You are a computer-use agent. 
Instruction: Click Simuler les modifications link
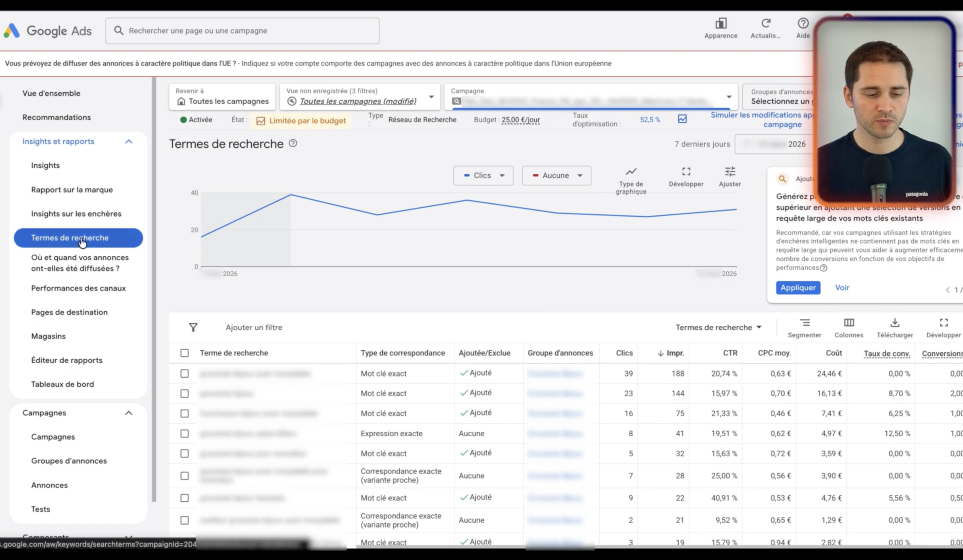coord(763,120)
